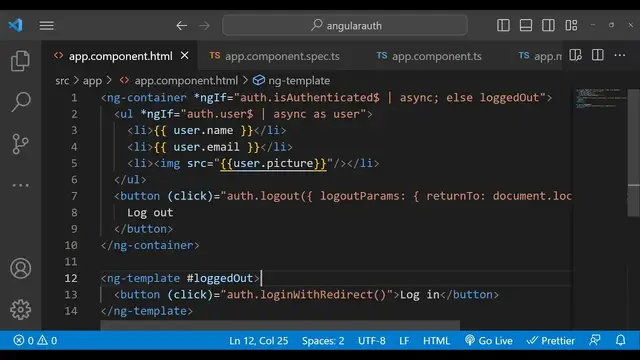Open the Customize Layout icon
The width and height of the screenshot is (640, 360).
[x=571, y=25]
